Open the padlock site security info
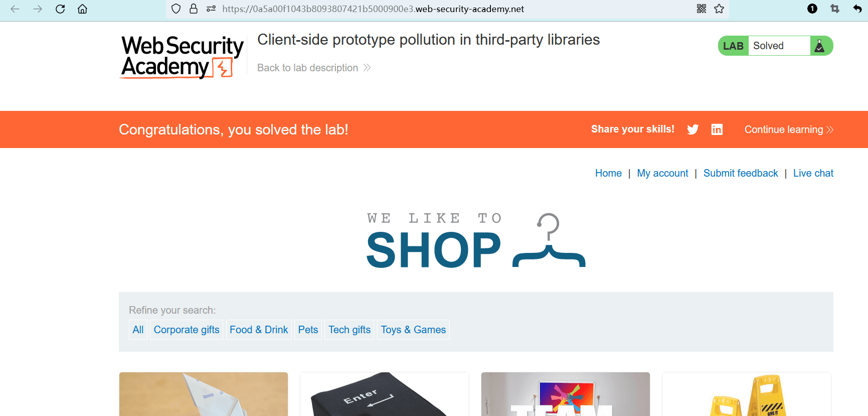The width and height of the screenshot is (868, 416). point(194,9)
